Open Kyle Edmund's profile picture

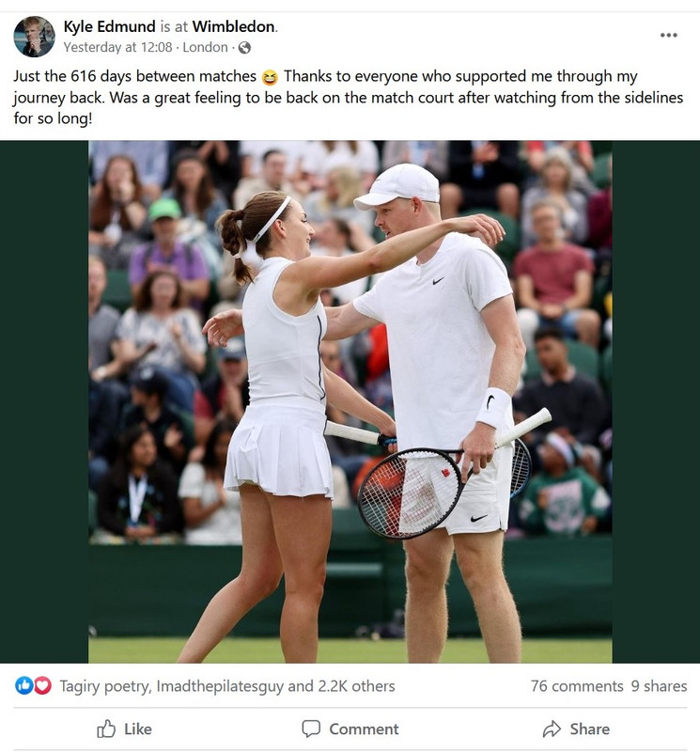pos(34,37)
